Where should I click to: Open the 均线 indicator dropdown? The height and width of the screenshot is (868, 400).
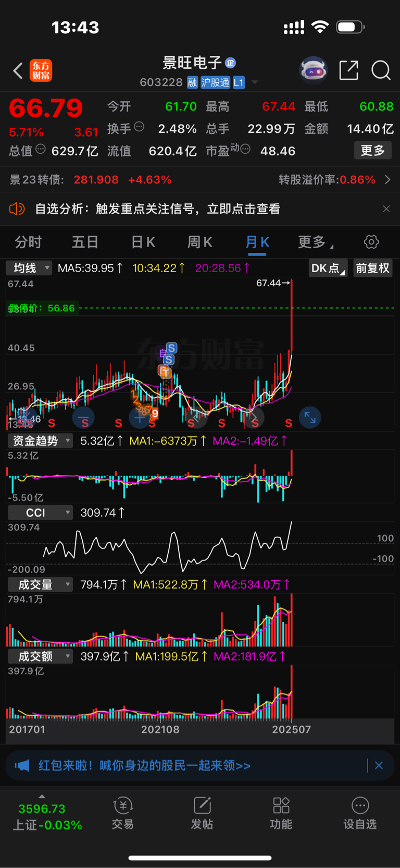click(29, 268)
